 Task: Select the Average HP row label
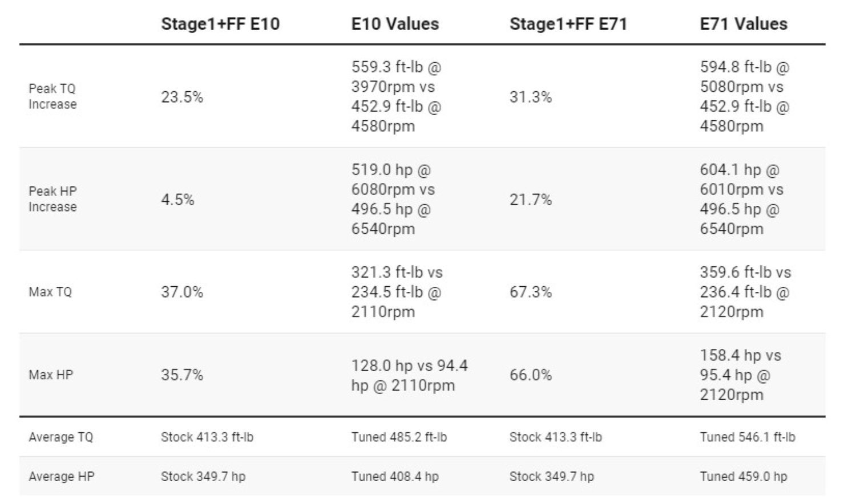coord(61,477)
